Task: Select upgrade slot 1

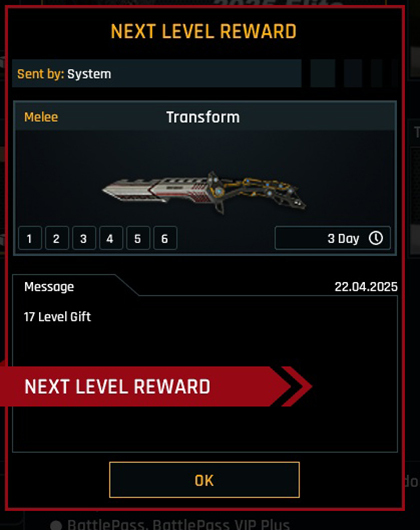Action: point(30,238)
